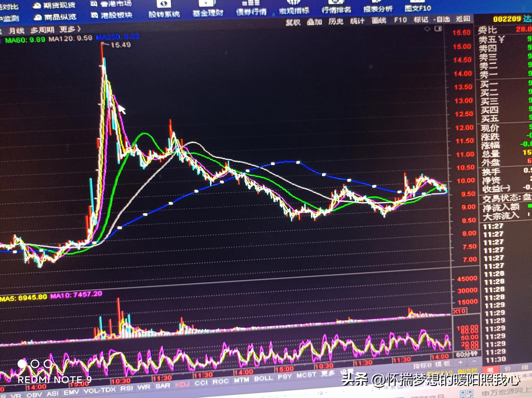Image resolution: width=532 pixels, height=398 pixels.
Task: Open 债券行情 bond quotes icon
Action: pos(251,8)
